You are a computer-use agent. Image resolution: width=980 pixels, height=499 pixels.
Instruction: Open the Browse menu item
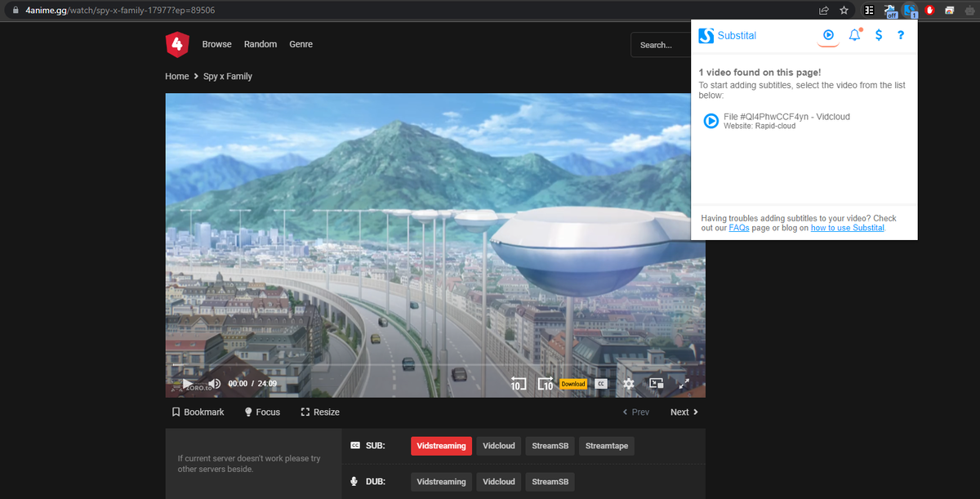pos(217,44)
